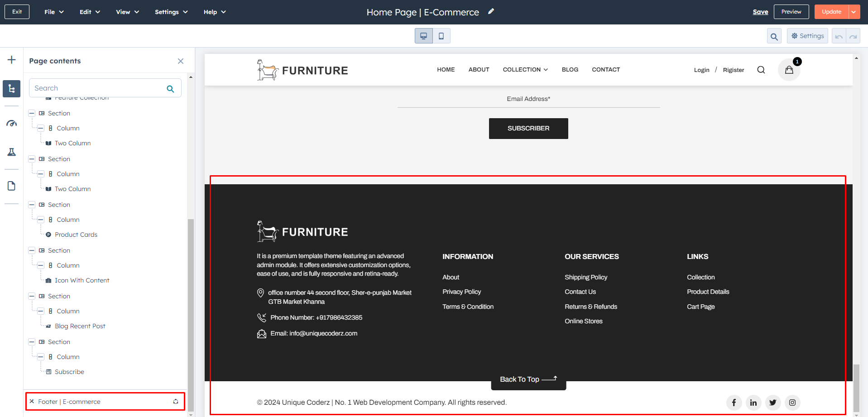Switch to mobile preview view
868x417 pixels.
(x=441, y=36)
